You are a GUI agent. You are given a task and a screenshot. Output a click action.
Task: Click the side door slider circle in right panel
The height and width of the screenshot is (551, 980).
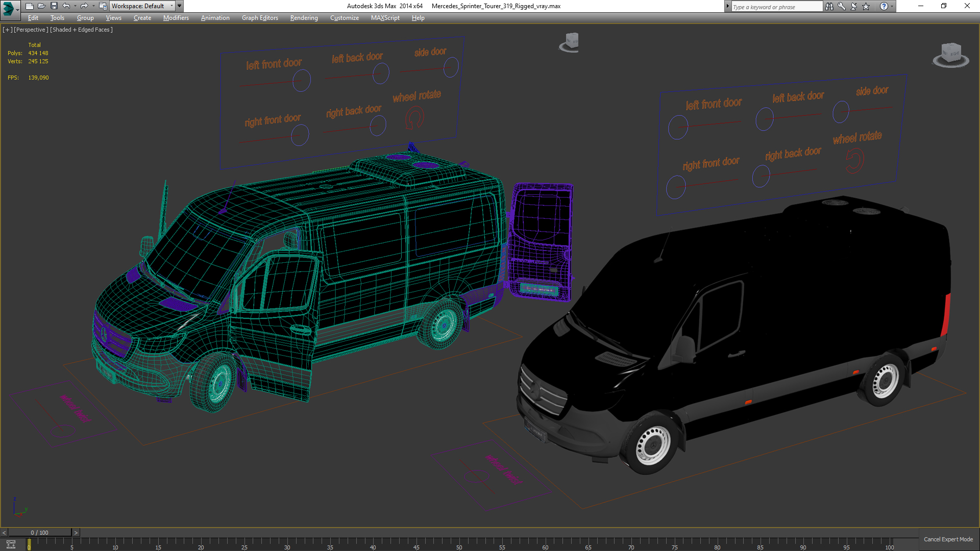coord(841,112)
